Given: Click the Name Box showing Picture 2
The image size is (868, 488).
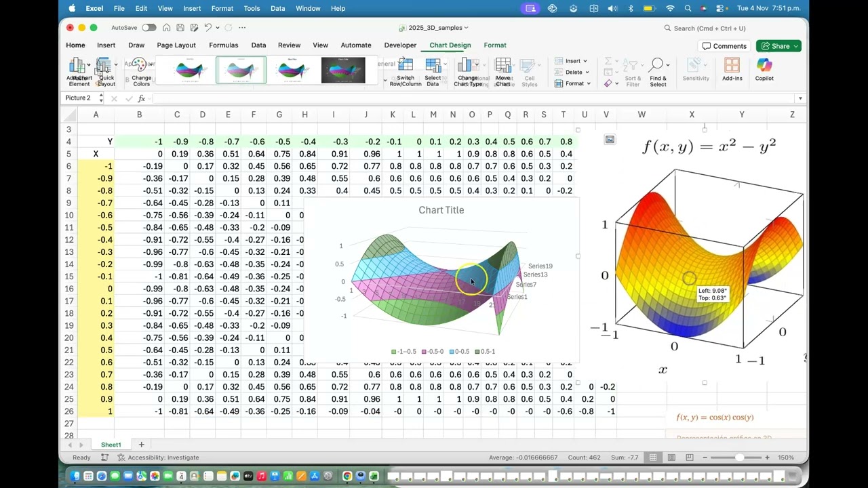Looking at the screenshot, I should [78, 98].
